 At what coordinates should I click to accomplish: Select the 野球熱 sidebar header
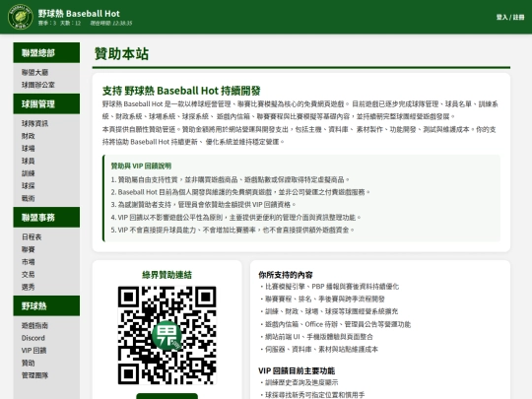(46, 305)
